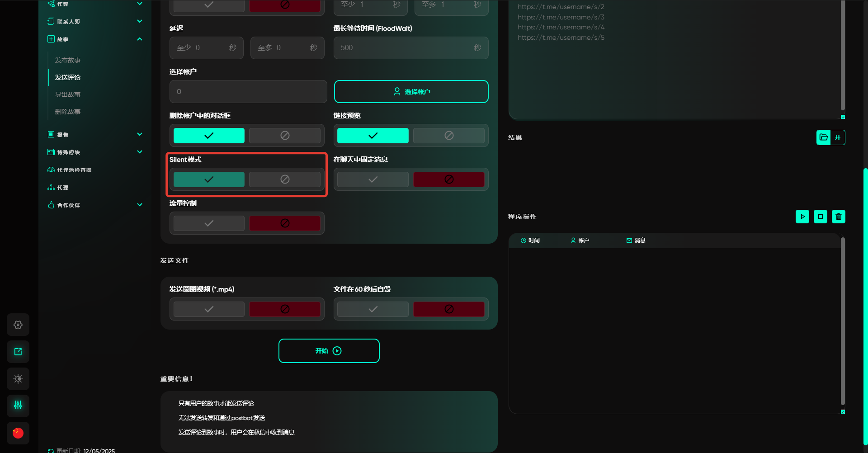
Task: Click the settings gear icon in left bar
Action: [x=18, y=325]
